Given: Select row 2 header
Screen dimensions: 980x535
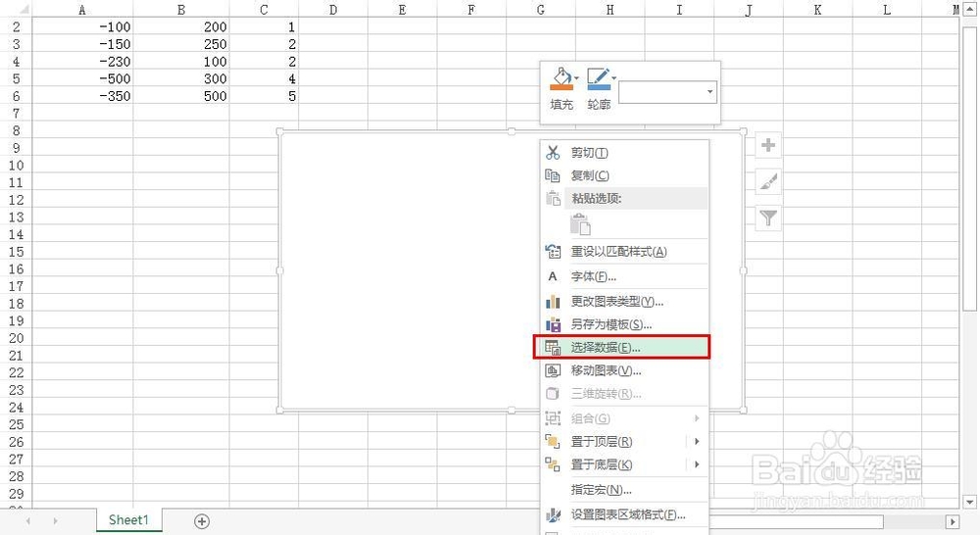Looking at the screenshot, I should tap(16, 26).
